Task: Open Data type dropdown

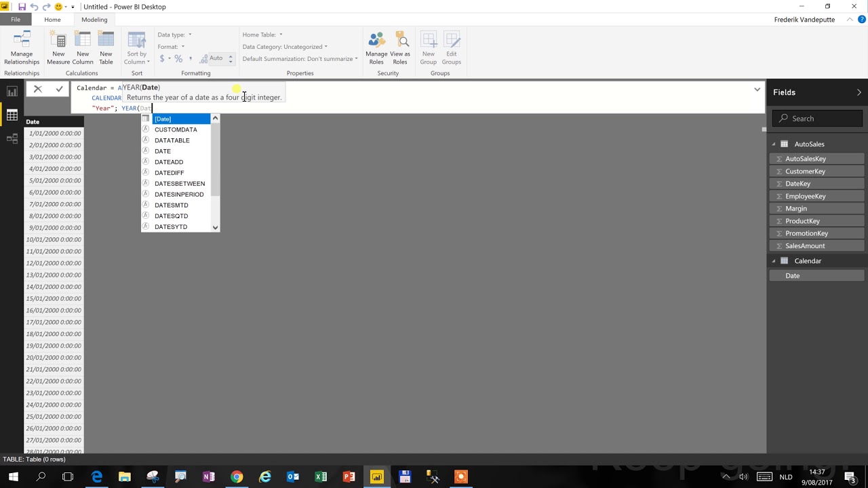Action: point(174,35)
